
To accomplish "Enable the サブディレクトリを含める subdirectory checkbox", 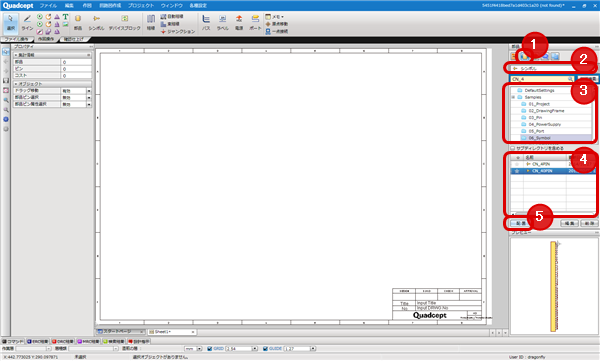I will point(512,148).
